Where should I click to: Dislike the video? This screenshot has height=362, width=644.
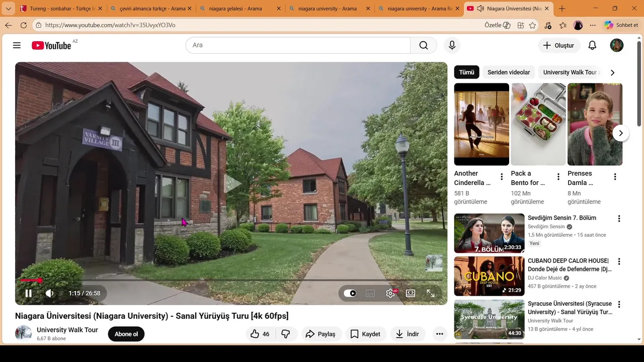pos(285,334)
